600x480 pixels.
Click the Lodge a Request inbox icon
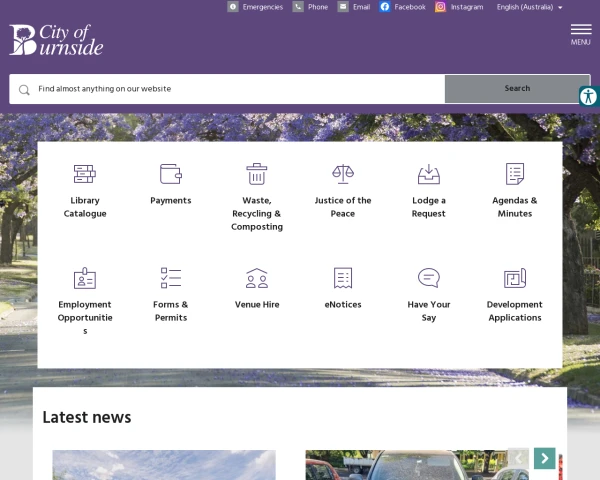click(x=429, y=174)
